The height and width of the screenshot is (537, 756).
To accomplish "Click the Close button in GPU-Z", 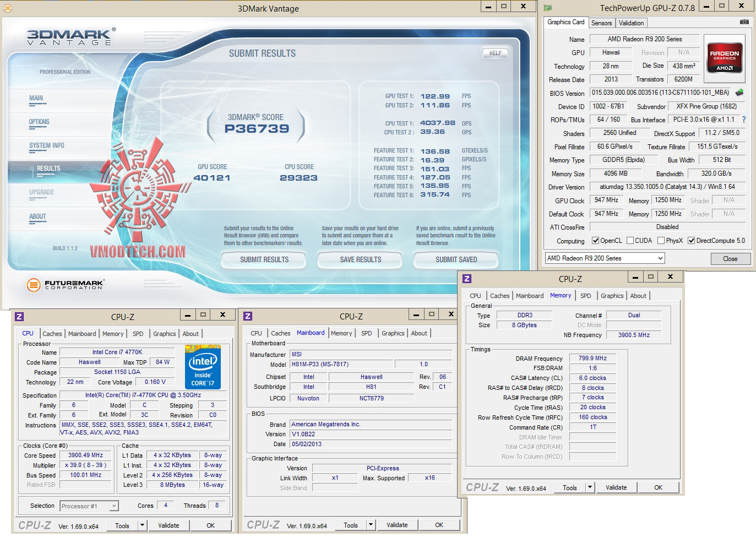I will [x=730, y=259].
